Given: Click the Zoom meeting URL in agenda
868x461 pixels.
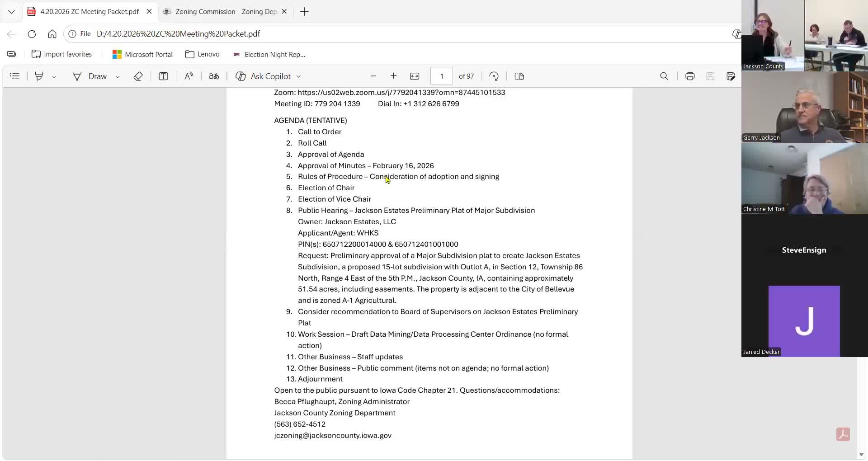Looking at the screenshot, I should pyautogui.click(x=401, y=93).
